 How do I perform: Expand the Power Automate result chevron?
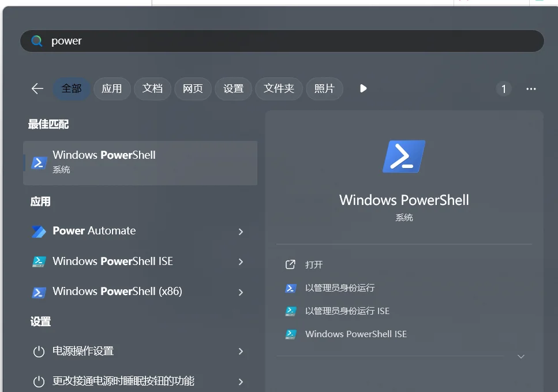[x=241, y=232]
